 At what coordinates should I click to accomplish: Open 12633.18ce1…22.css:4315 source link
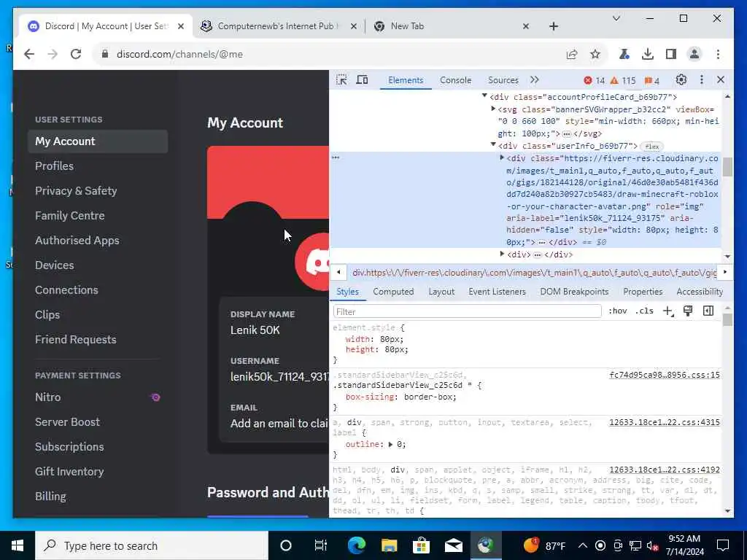click(x=664, y=422)
